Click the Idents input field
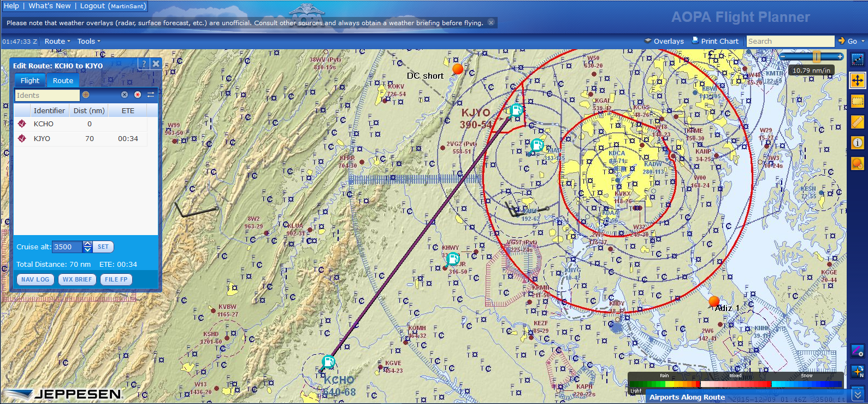The width and height of the screenshot is (868, 404). (x=48, y=95)
